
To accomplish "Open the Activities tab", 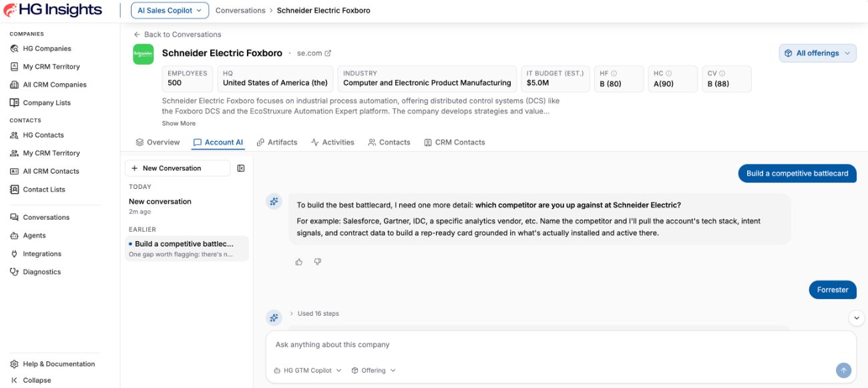I will click(333, 142).
